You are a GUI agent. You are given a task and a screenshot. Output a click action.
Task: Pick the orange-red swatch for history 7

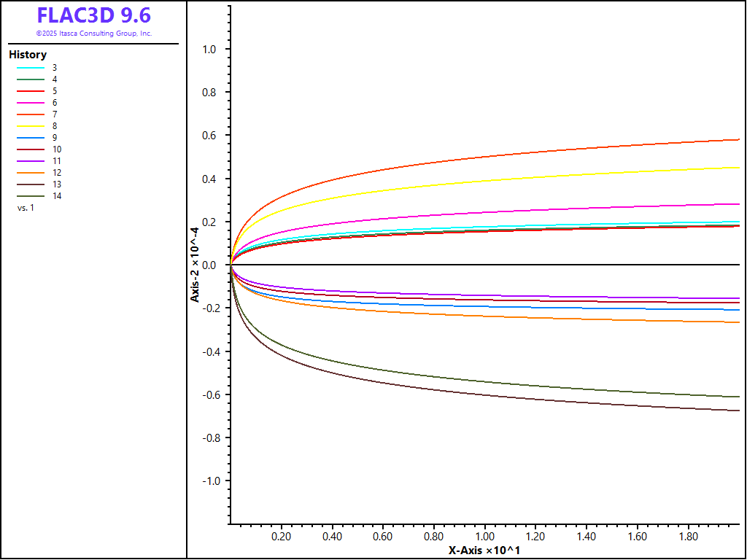(x=31, y=114)
